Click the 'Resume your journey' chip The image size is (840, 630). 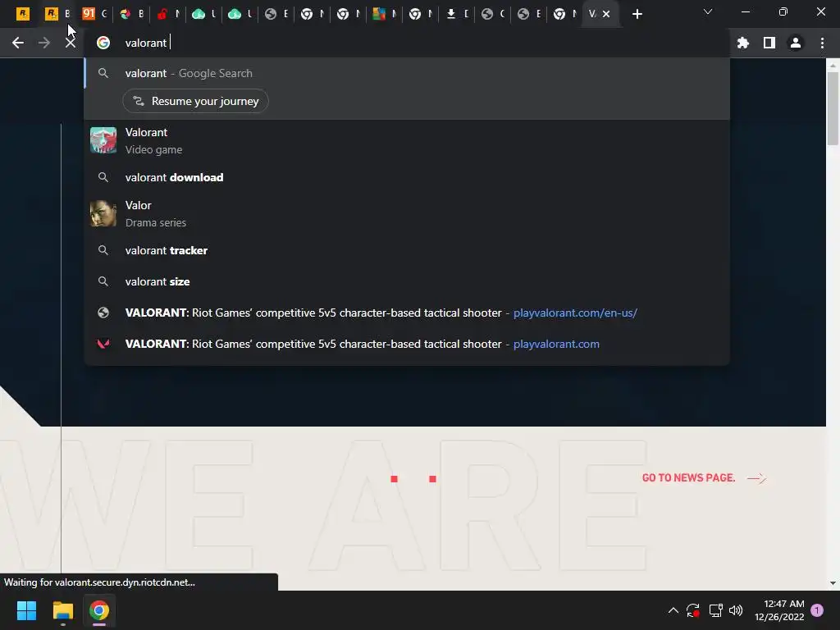click(x=195, y=101)
